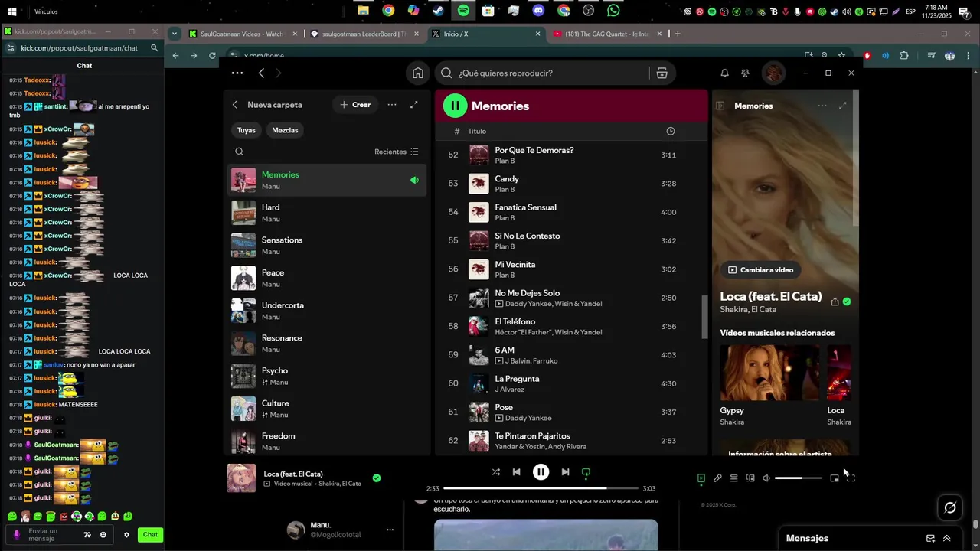
Task: Set the Spotify volume slider
Action: (x=798, y=478)
